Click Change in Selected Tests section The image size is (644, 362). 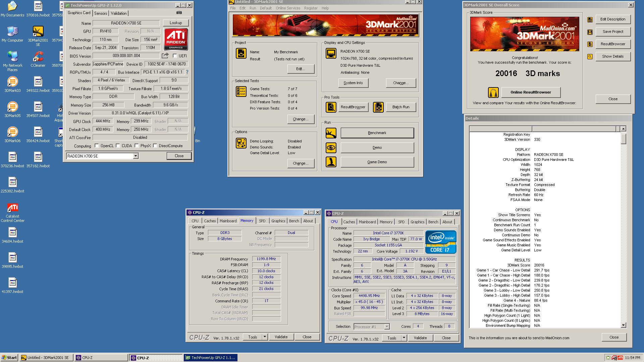301,119
